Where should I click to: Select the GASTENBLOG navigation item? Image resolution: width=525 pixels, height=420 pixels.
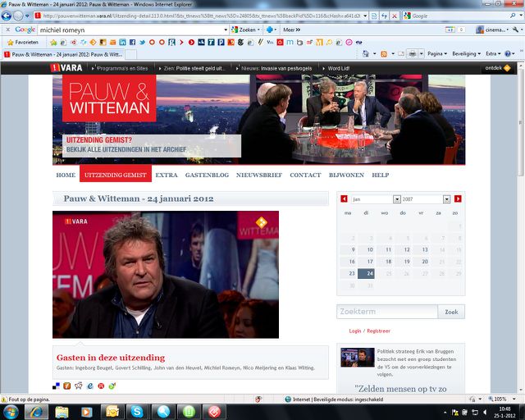pos(207,175)
